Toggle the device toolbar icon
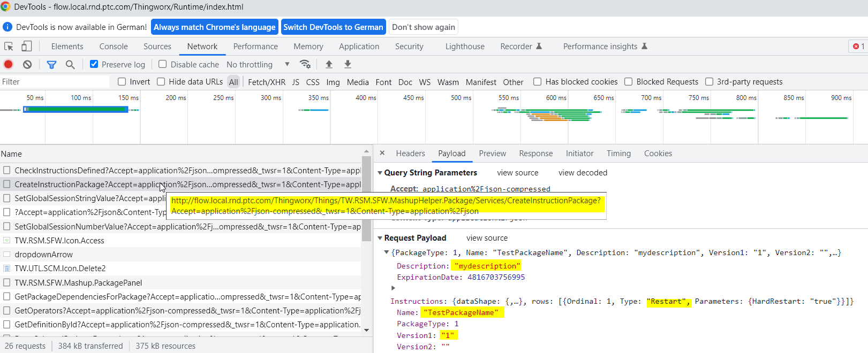This screenshot has height=353, width=868. [x=26, y=47]
